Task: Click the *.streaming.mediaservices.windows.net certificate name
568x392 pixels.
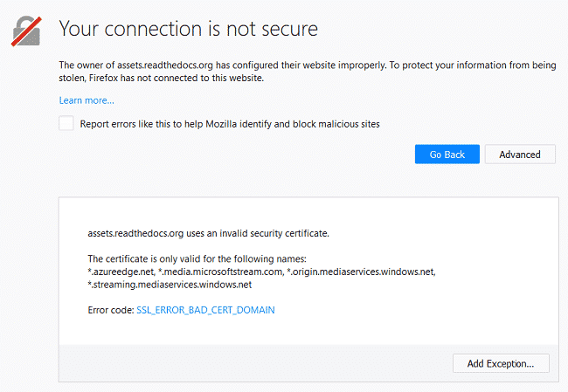Action: tap(170, 284)
